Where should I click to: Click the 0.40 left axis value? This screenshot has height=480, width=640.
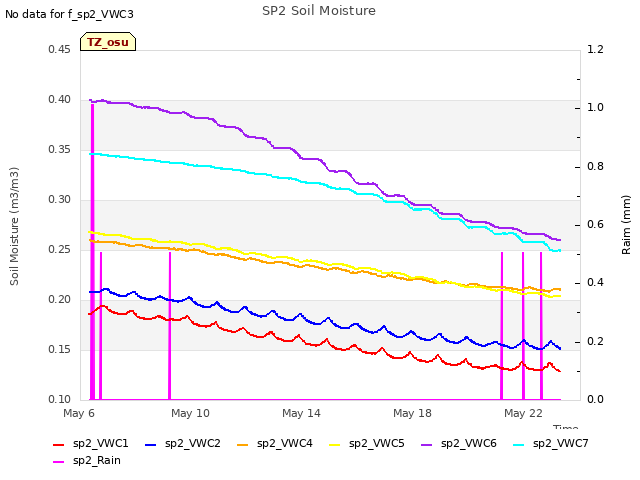60,100
